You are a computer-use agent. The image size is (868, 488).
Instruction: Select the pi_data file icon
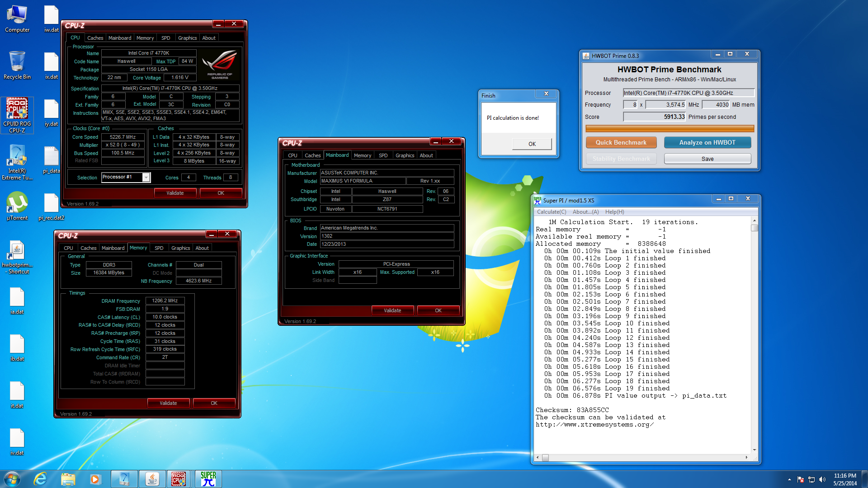[51, 160]
